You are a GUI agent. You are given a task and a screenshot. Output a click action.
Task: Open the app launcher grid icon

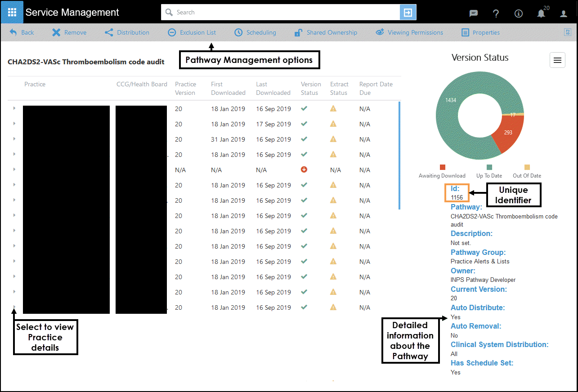coord(12,12)
